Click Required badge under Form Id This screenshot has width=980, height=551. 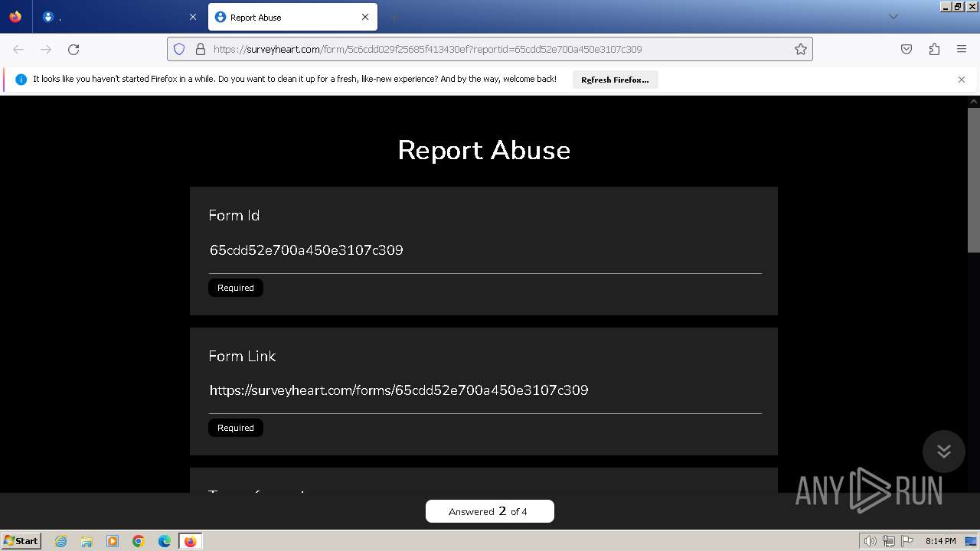(x=236, y=288)
